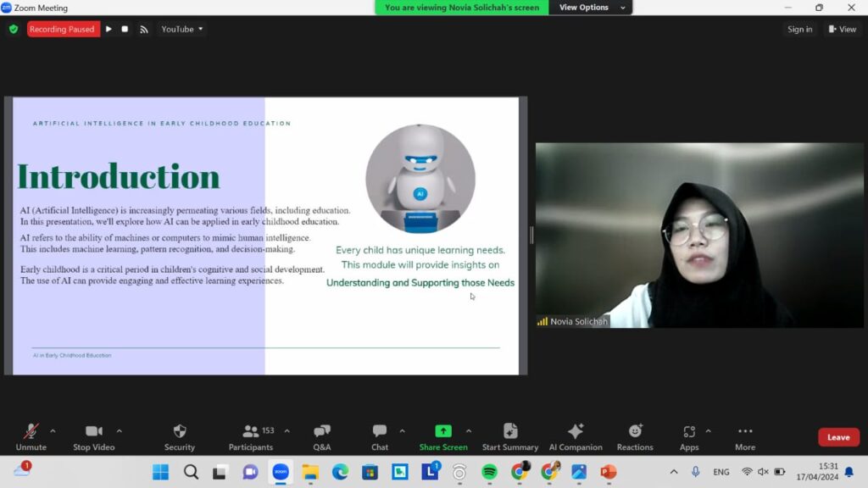The width and height of the screenshot is (868, 488).
Task: Open Spotify from the taskbar
Action: click(489, 472)
